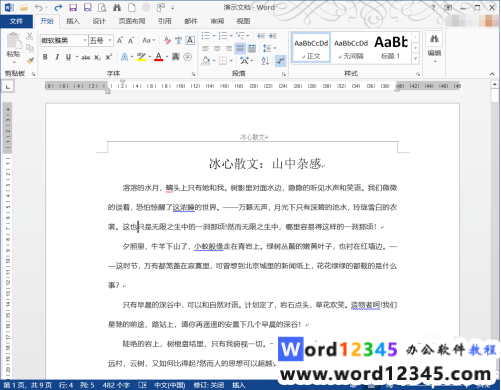Image resolution: width=501 pixels, height=390 pixels.
Task: Toggle subscript formatting
Action: pos(97,57)
